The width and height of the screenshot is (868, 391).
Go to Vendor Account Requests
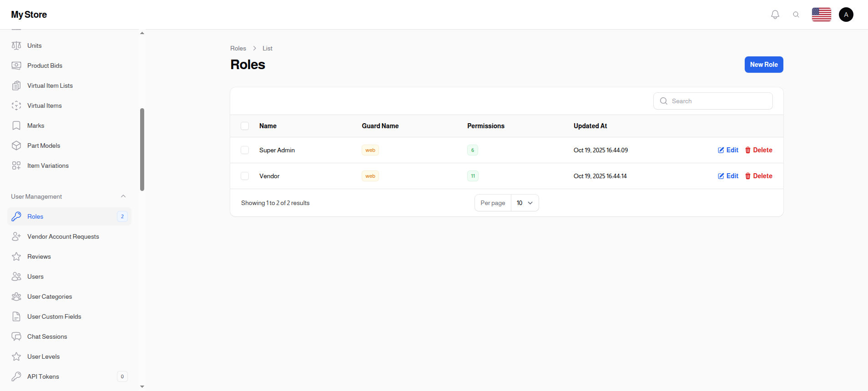(69, 236)
